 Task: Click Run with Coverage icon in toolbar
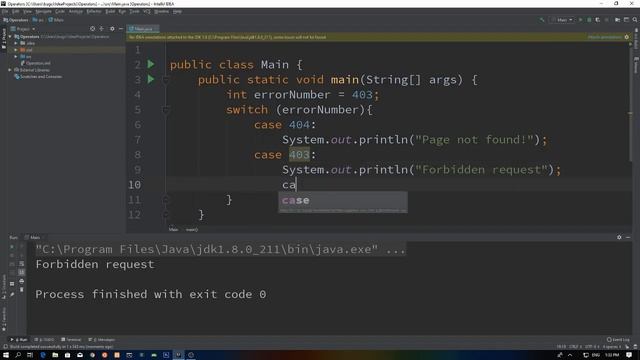(x=598, y=20)
